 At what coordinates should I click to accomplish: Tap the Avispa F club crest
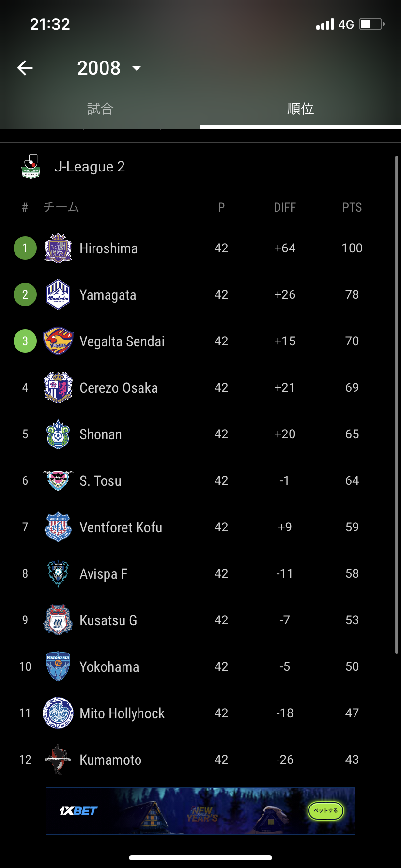click(x=58, y=573)
